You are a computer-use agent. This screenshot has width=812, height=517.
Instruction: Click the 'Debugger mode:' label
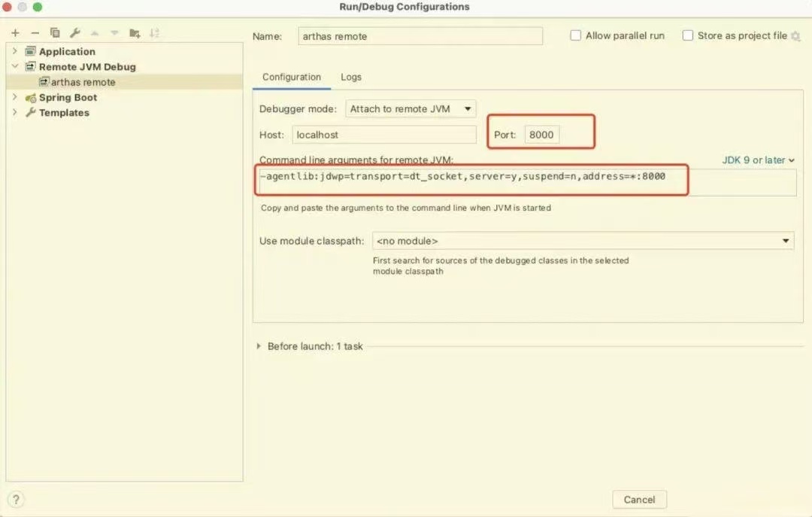[x=298, y=109]
